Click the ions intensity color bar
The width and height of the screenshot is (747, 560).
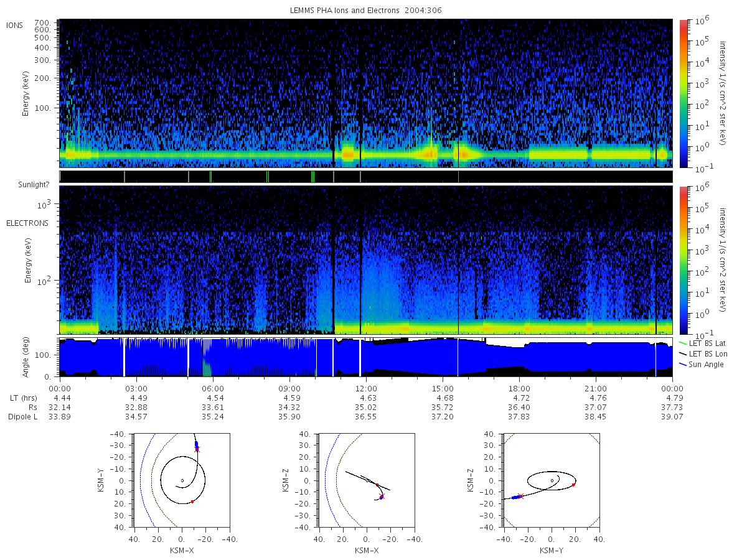click(x=683, y=93)
